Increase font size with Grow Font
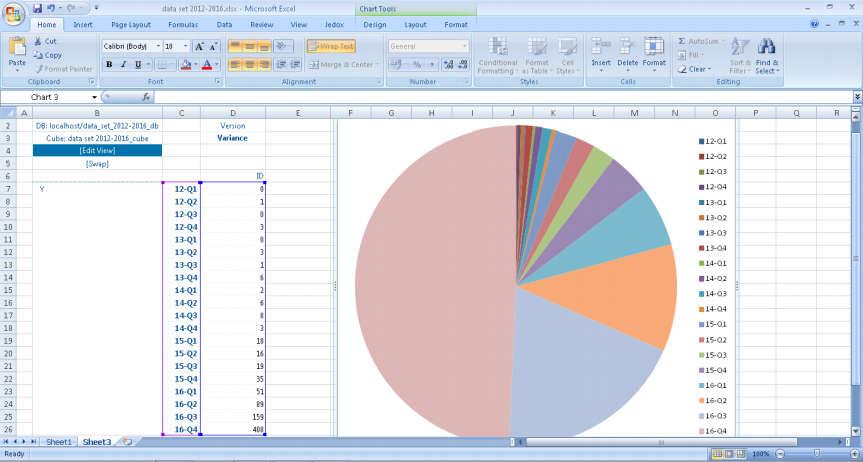Viewport: 863px width, 462px height. (199, 47)
